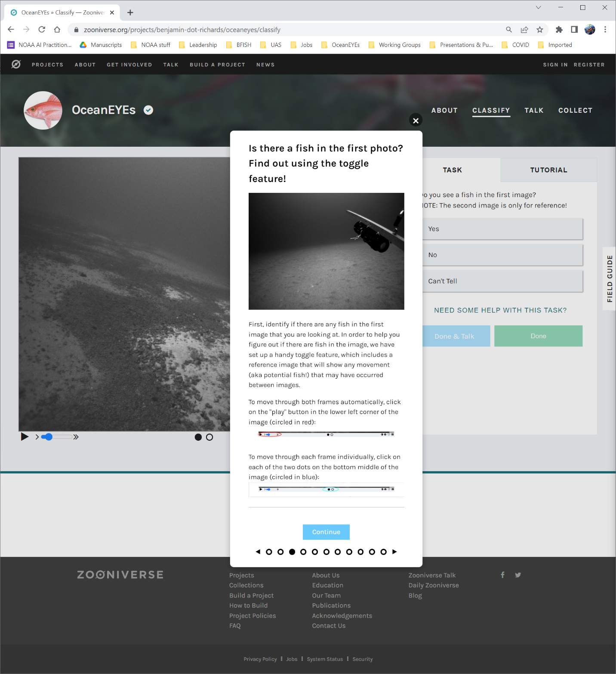Click the Zooniverse logo icon in the navbar
The image size is (616, 674).
pyautogui.click(x=16, y=65)
